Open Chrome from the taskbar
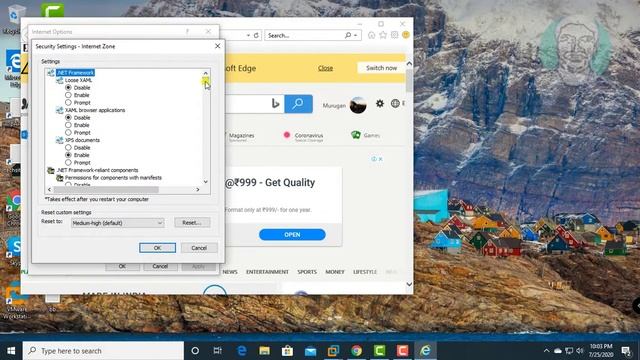This screenshot has width=640, height=360. 356,351
